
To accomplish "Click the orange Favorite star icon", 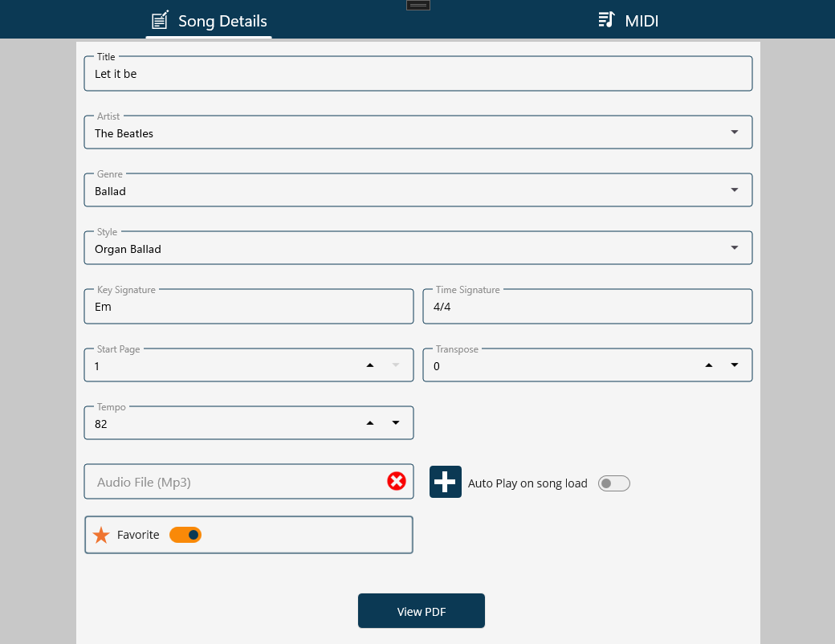I will [x=101, y=535].
